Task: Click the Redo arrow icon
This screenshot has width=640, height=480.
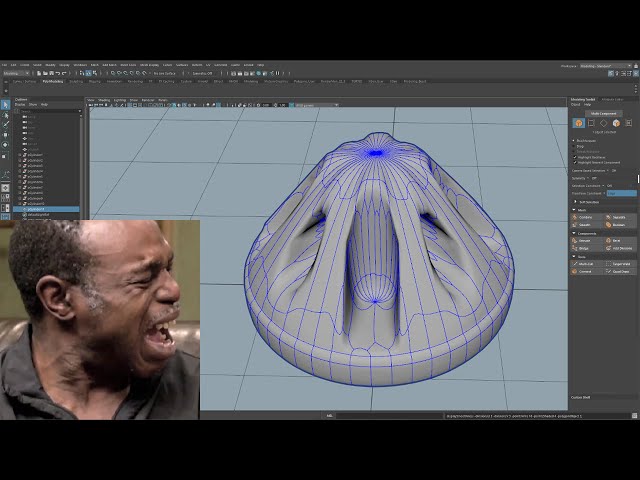Action: (64, 73)
